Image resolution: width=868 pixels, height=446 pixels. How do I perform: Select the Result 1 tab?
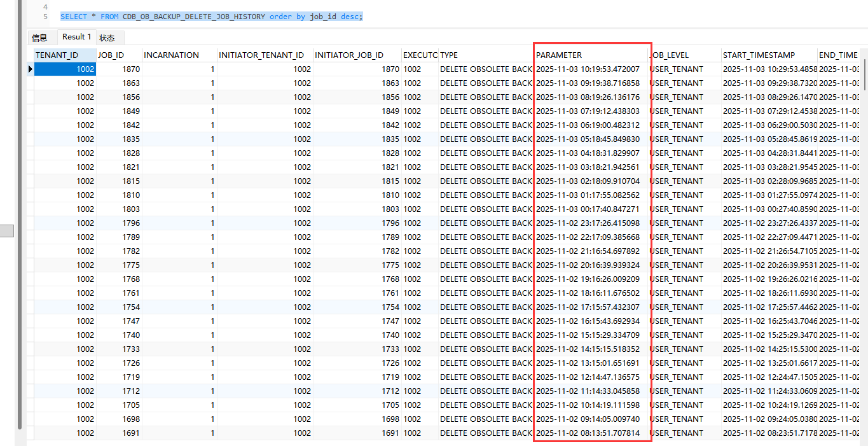pos(76,37)
